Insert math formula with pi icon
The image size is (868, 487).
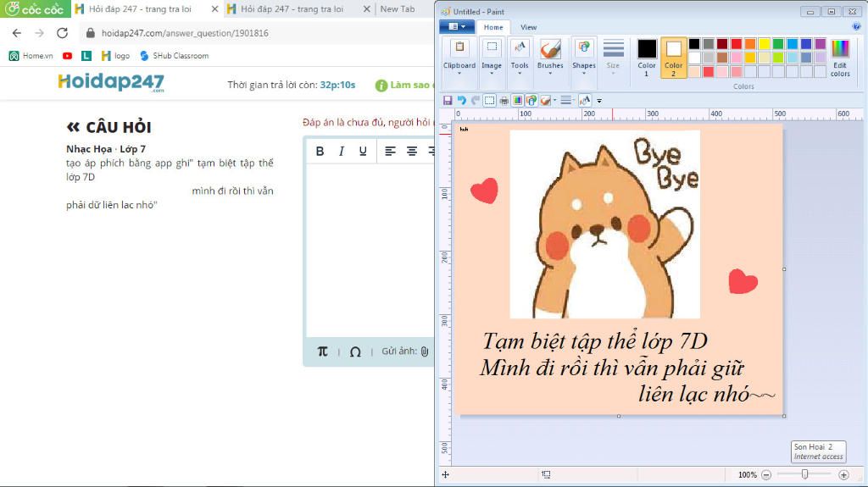click(x=322, y=351)
